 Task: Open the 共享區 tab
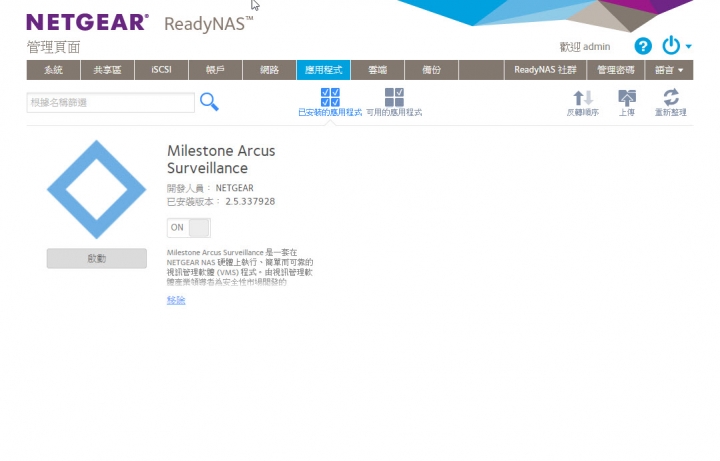(x=107, y=70)
